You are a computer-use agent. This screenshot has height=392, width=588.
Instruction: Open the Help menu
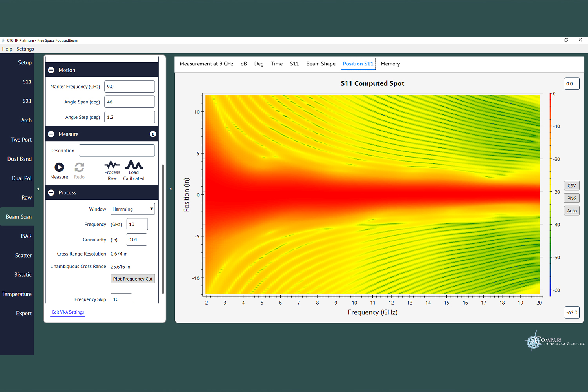coord(7,49)
